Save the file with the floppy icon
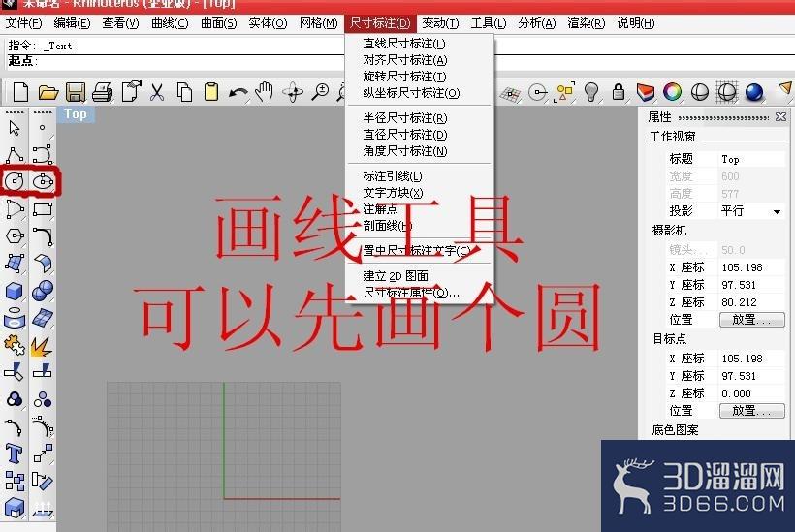795x532 pixels. 76,92
